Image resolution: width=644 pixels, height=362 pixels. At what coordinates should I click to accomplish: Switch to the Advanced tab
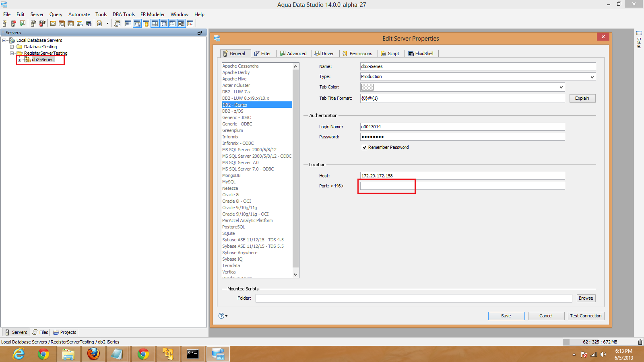(x=293, y=53)
